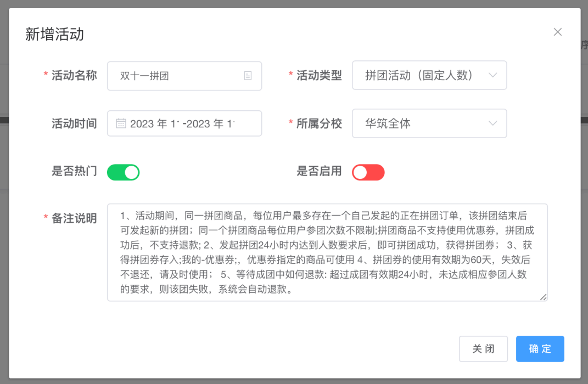Enable the 是否启用 switch
This screenshot has width=588, height=384.
click(x=368, y=172)
